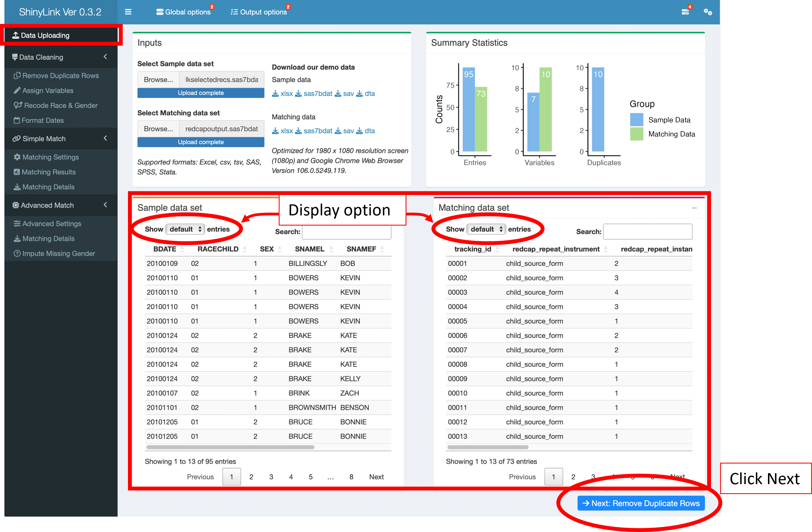Download sample data sas7bdat file
The image size is (812, 532).
click(313, 94)
